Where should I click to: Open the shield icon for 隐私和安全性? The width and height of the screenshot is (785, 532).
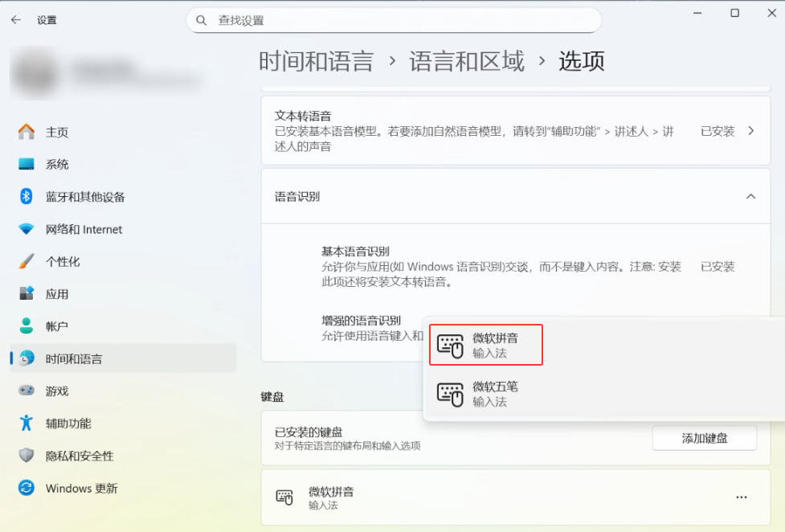(x=26, y=456)
